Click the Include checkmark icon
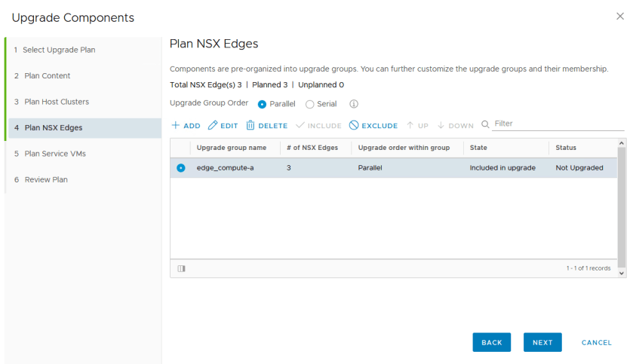633x364 pixels. 300,126
